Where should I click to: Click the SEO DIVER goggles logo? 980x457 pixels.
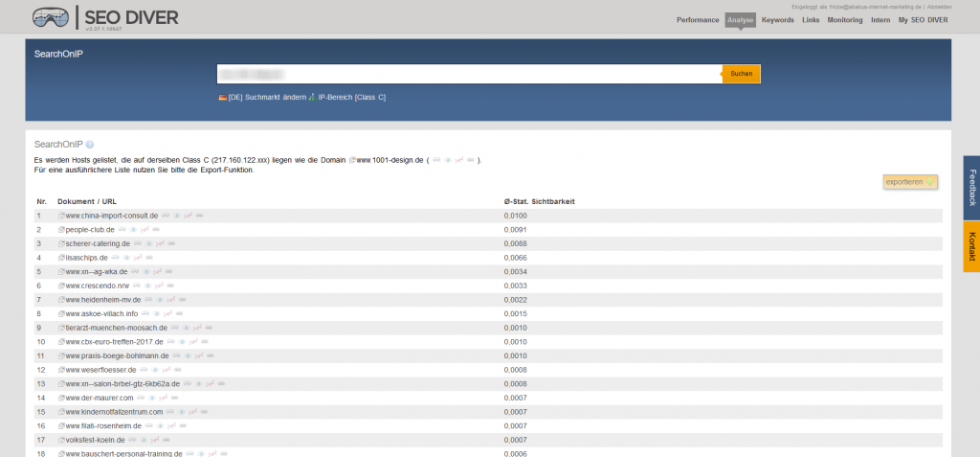tap(52, 17)
